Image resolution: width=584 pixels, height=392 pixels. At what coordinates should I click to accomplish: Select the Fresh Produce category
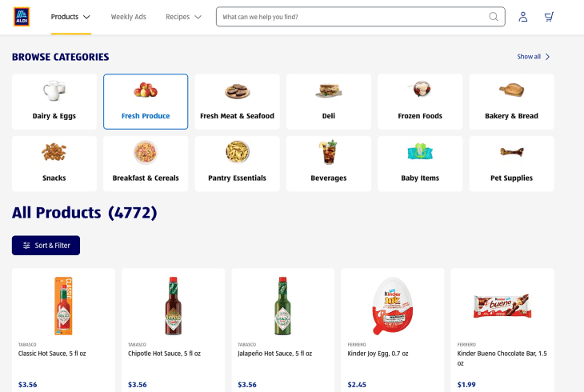tap(146, 102)
